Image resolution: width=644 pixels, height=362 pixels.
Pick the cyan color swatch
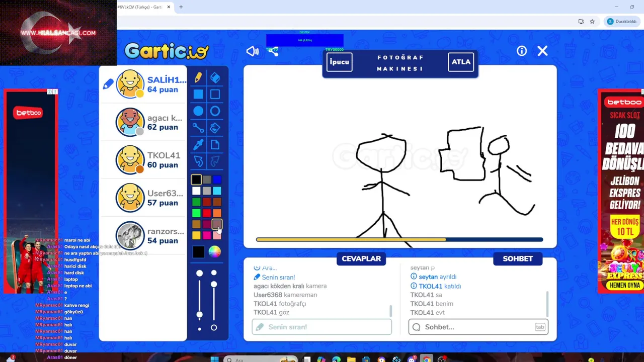click(217, 191)
